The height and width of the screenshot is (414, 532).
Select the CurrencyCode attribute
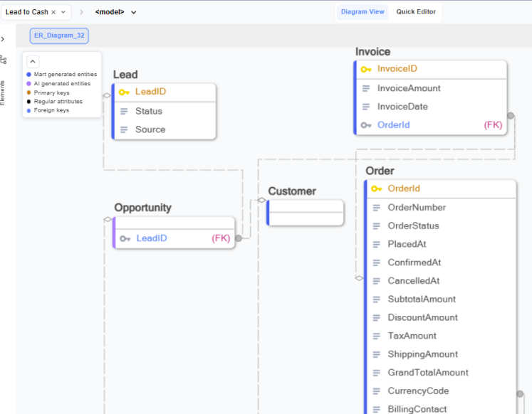(x=418, y=391)
